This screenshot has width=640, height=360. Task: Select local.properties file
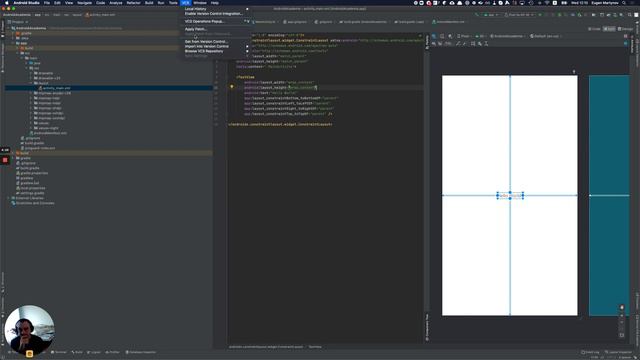coord(33,188)
